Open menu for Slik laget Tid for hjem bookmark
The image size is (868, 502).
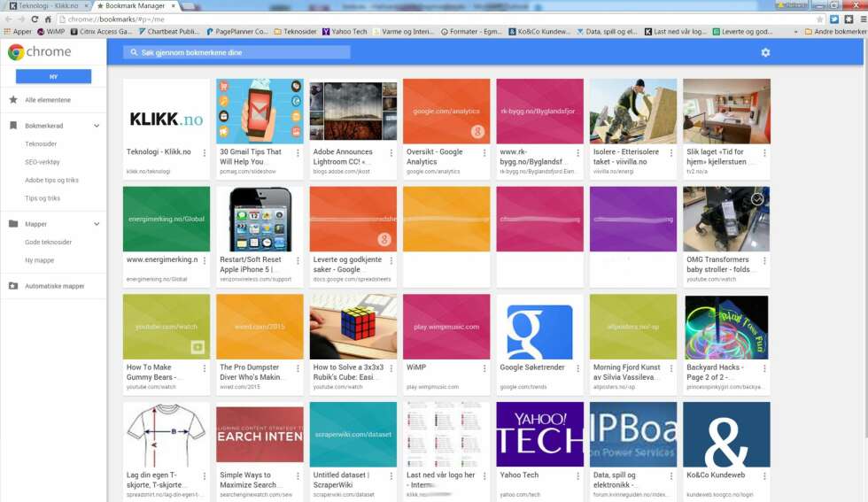tap(765, 153)
